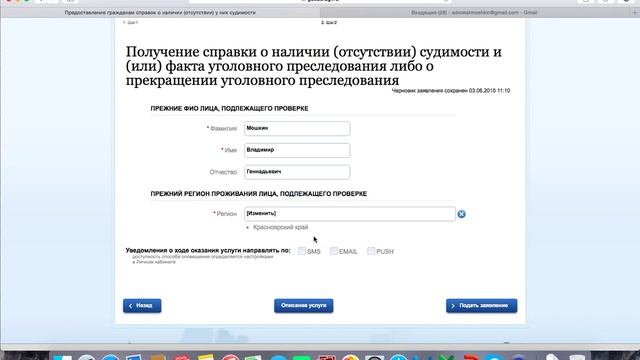
Task: Click the ПРЕЖНИЕ ФИО ЛИЦА section heading
Action: pyautogui.click(x=229, y=109)
